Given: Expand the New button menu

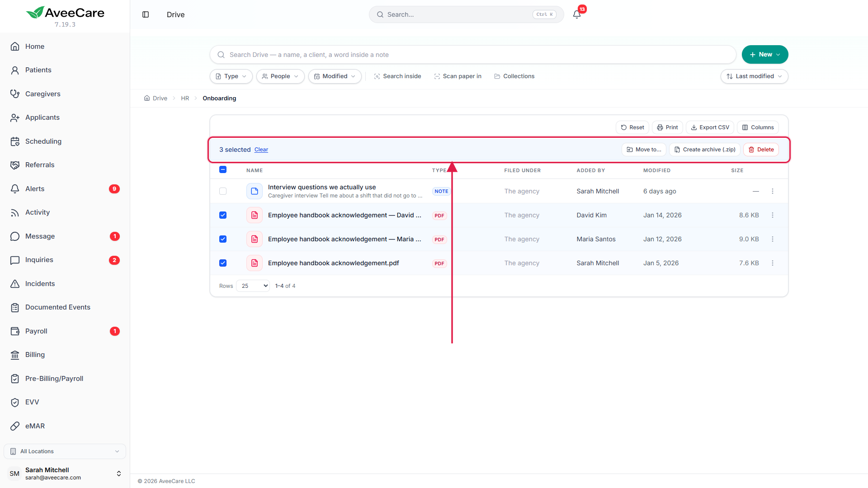Looking at the screenshot, I should (x=765, y=55).
